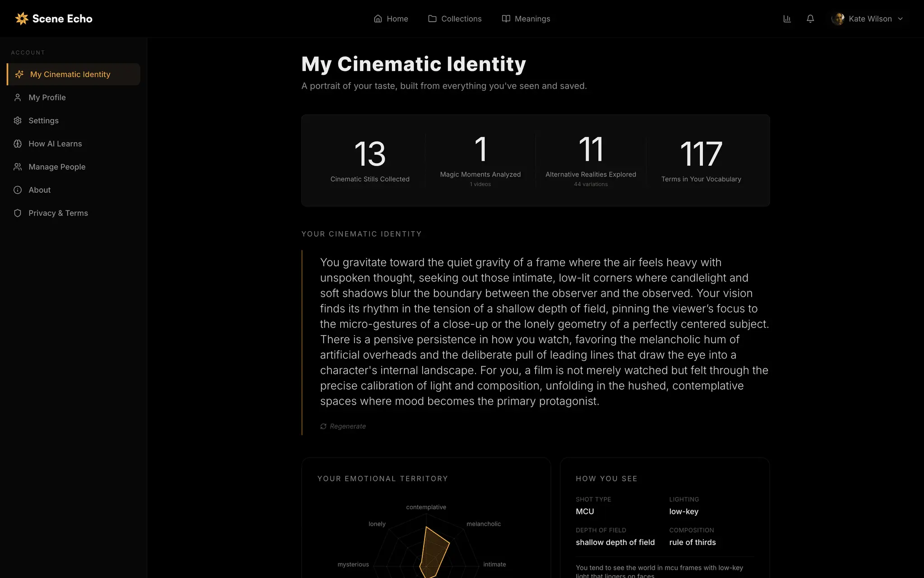
Task: Click the '44 variations' subtext
Action: (x=591, y=184)
